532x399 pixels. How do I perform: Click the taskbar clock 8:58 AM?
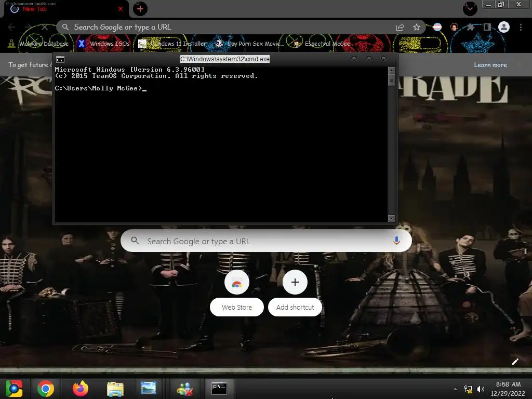click(508, 384)
